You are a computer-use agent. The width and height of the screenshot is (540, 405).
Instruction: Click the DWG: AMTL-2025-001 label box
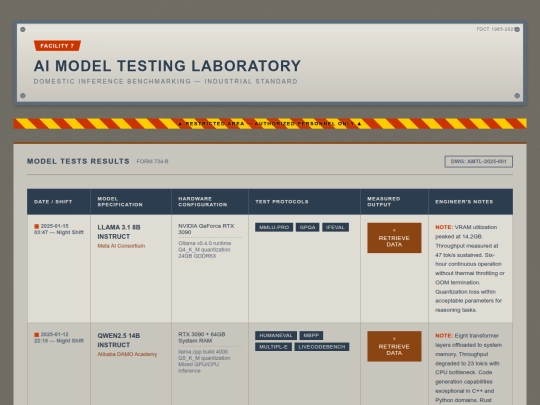click(x=478, y=162)
